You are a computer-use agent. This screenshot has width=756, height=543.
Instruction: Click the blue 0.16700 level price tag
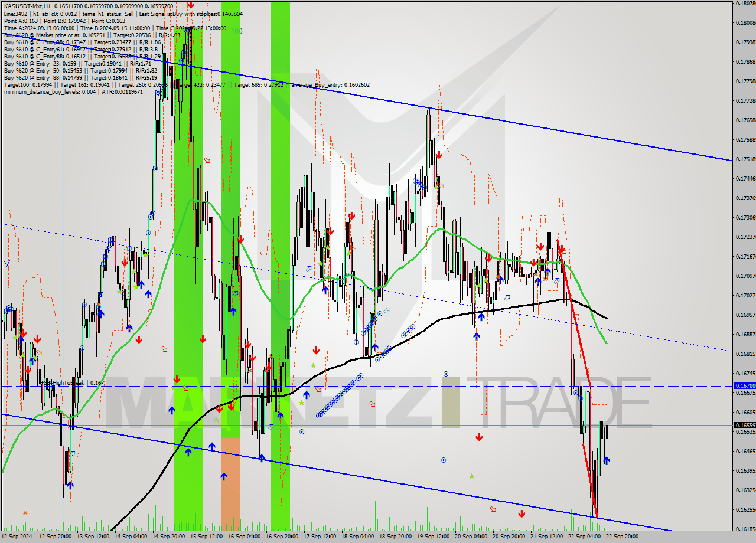[x=744, y=385]
